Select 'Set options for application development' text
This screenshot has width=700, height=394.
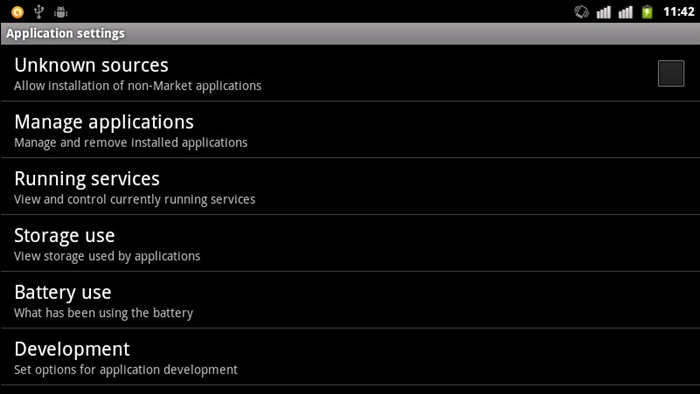click(x=126, y=370)
